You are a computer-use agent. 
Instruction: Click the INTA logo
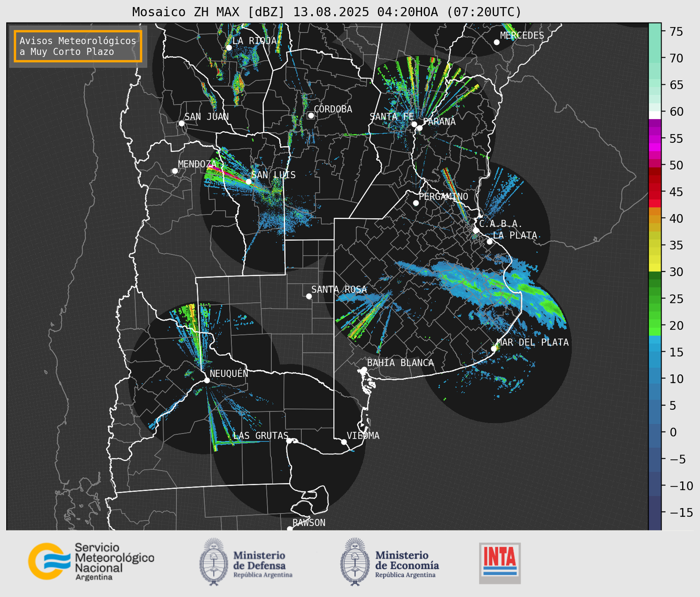coord(500,563)
